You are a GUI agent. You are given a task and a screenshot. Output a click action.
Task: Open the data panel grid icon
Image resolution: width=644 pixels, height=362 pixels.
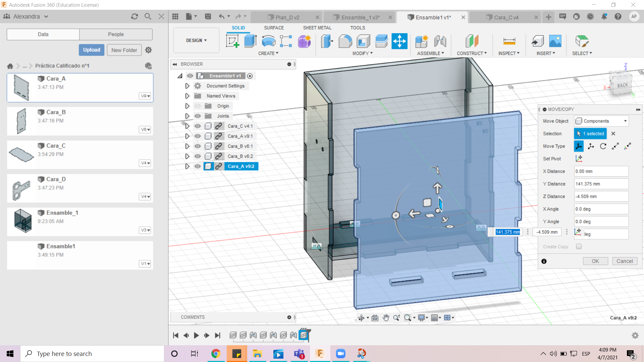175,16
